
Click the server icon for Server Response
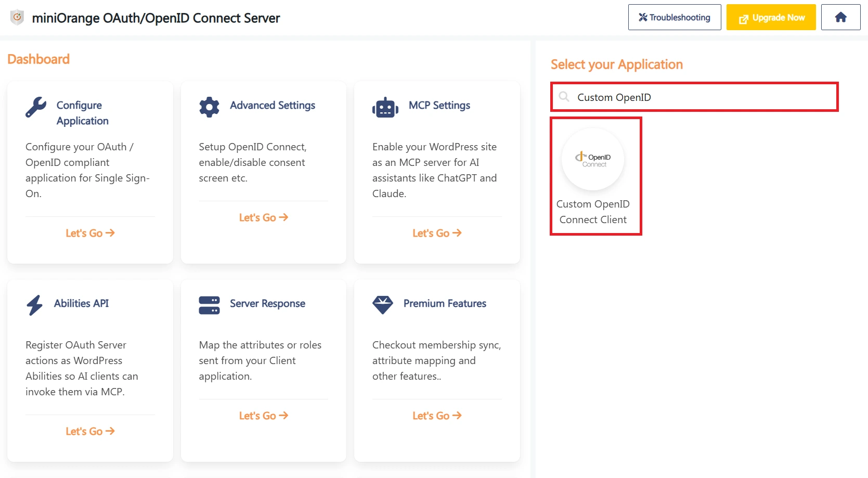[x=209, y=305]
